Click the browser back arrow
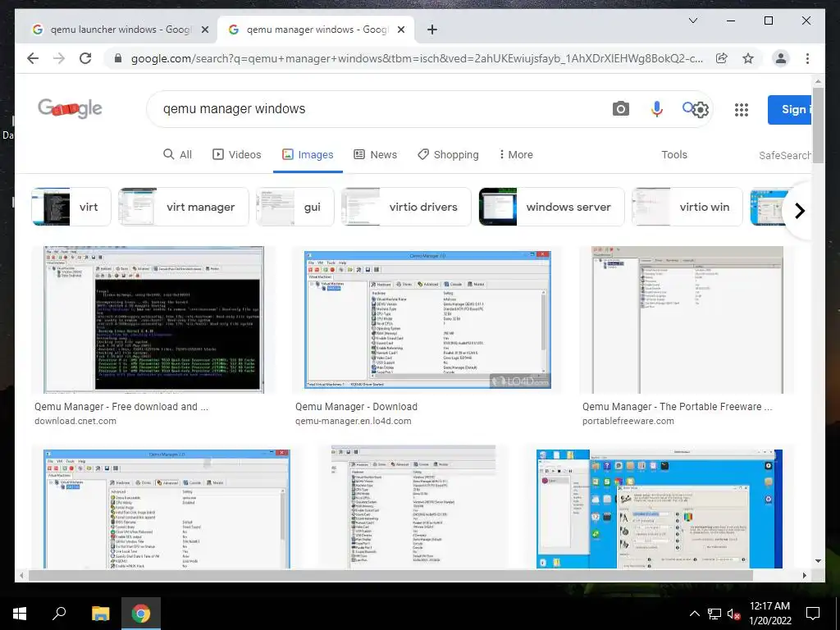Screen dimensions: 840x630 (33, 58)
